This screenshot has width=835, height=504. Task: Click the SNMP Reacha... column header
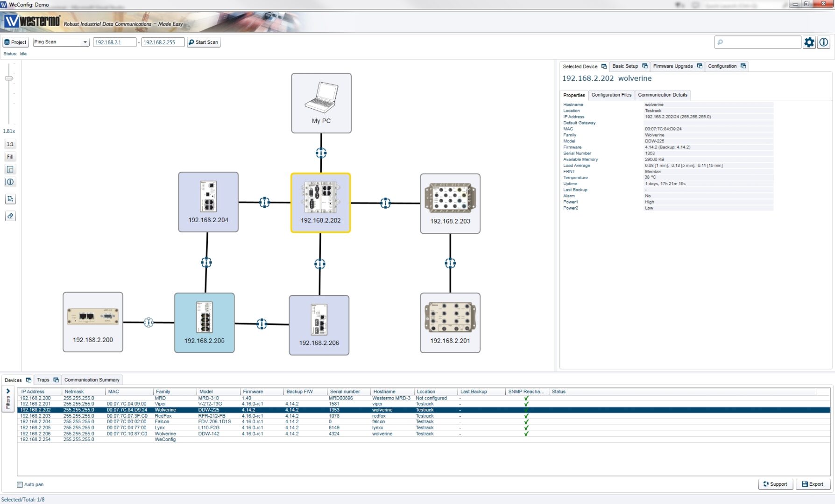527,392
